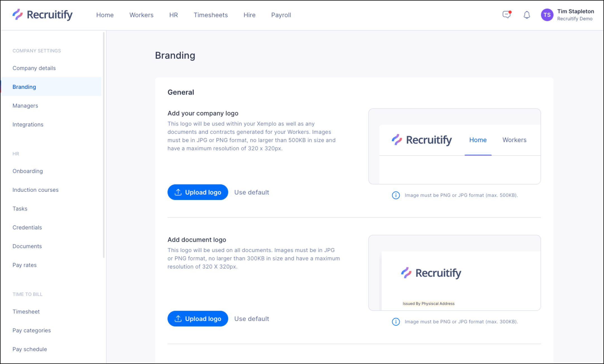Open Pay categories settings
The width and height of the screenshot is (604, 364).
[32, 330]
